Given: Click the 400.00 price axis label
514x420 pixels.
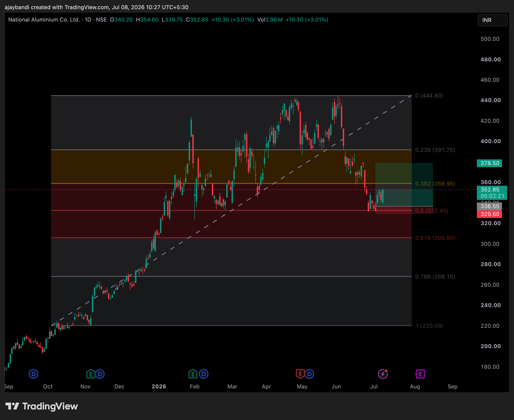Looking at the screenshot, I should (491, 141).
